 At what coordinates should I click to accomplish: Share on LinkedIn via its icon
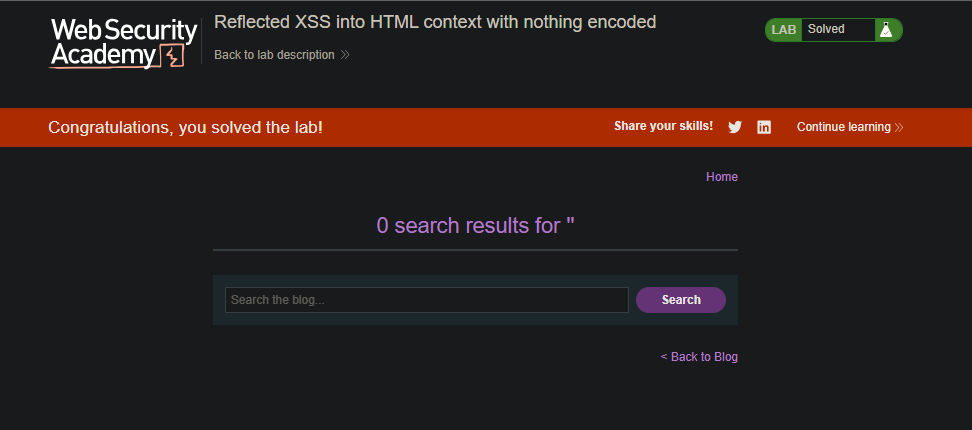[764, 127]
